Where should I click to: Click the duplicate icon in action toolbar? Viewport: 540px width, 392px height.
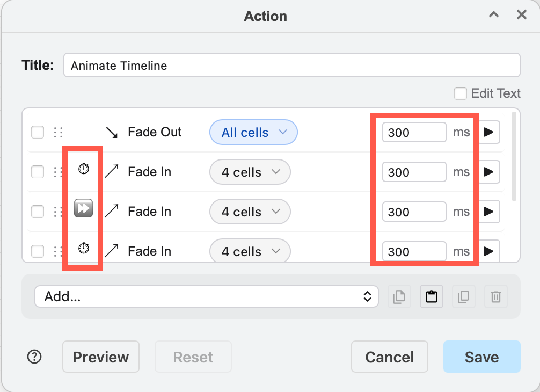(x=464, y=296)
